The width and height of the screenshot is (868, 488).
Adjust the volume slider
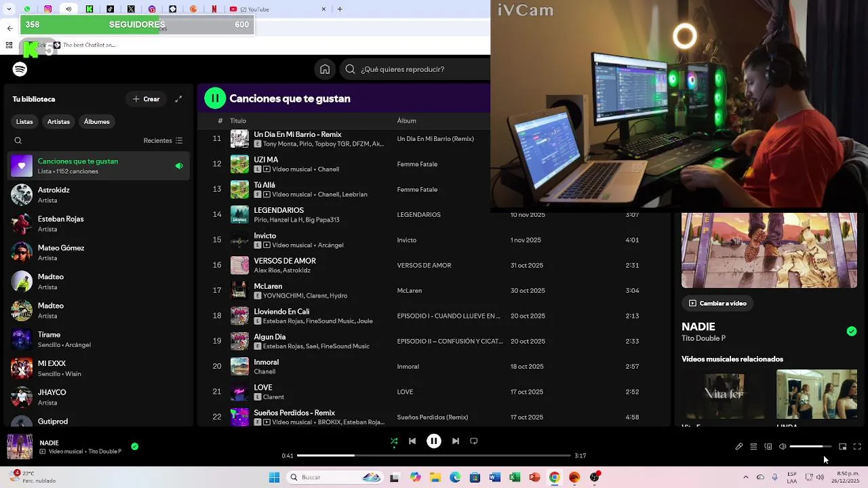click(x=810, y=447)
